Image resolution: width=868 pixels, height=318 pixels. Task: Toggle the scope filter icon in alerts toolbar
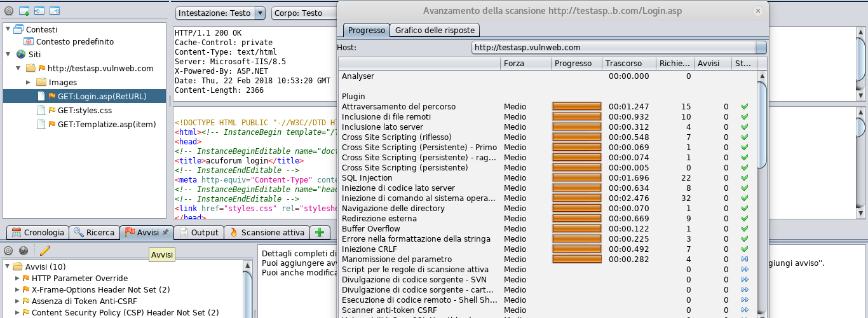[9, 251]
